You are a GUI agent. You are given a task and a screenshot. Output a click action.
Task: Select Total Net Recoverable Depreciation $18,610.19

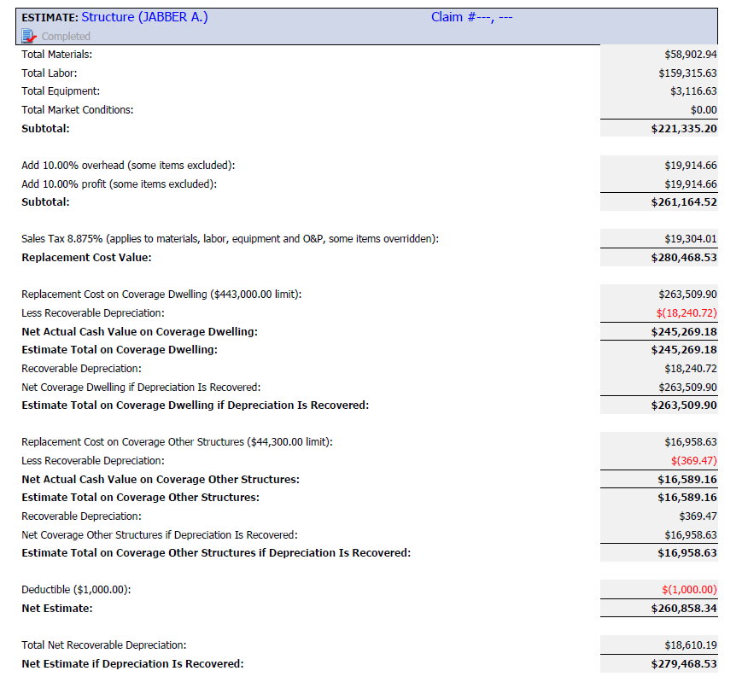click(690, 645)
